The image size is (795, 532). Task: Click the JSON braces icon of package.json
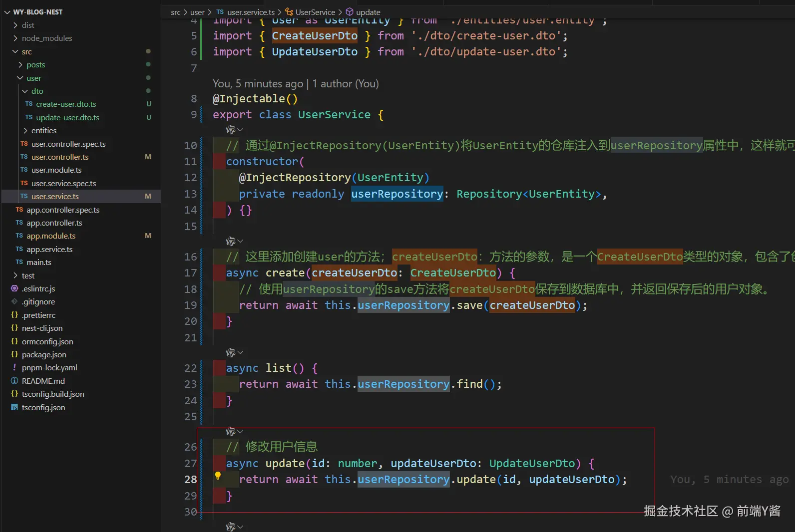[x=14, y=354]
